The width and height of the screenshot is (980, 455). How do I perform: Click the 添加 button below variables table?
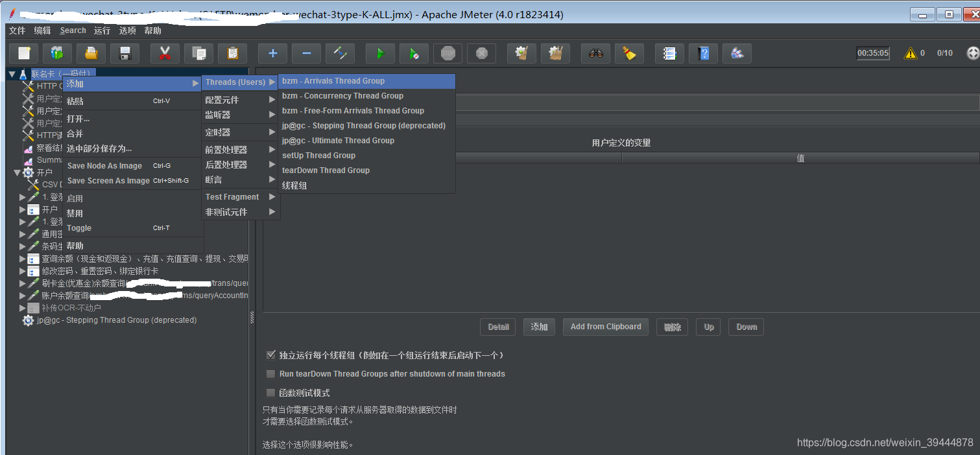tap(539, 327)
